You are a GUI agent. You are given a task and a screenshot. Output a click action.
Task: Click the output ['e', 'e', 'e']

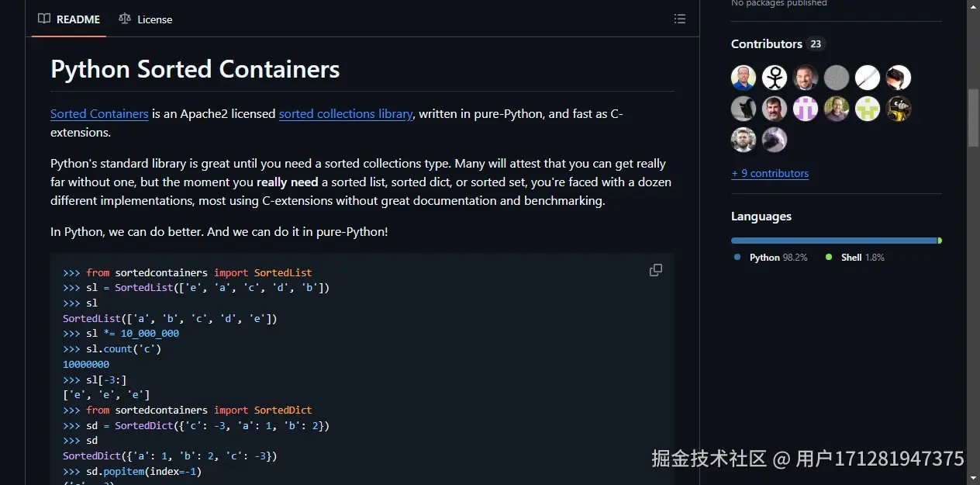[106, 395]
